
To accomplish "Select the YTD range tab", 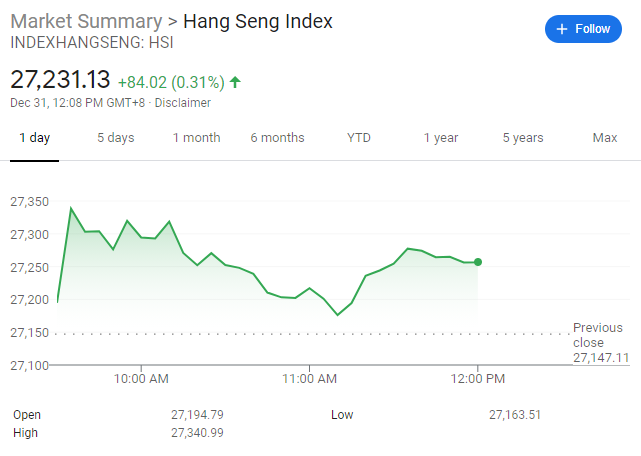I will pyautogui.click(x=359, y=138).
